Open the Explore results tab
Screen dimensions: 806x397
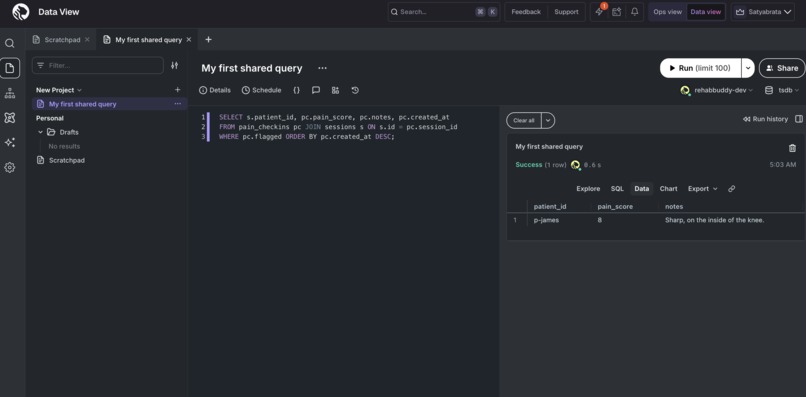pos(588,189)
